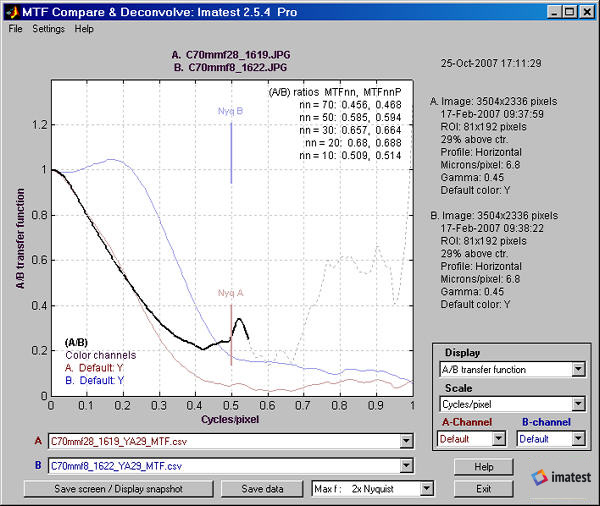Image resolution: width=600 pixels, height=506 pixels.
Task: Click the (A/B) ratios MTFnn, MTFnnP header
Action: (x=335, y=92)
